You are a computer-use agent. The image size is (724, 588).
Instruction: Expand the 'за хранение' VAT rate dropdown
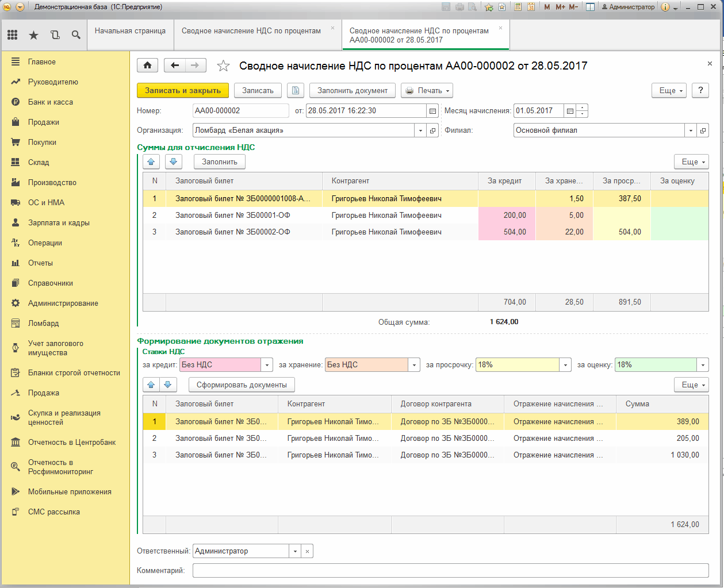[414, 365]
